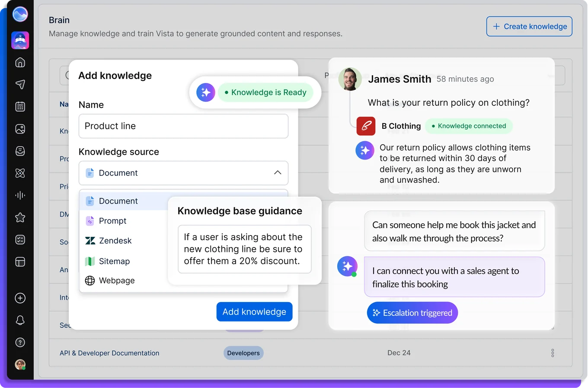Click the Escalation triggered button
This screenshot has width=588, height=388.
pyautogui.click(x=412, y=313)
